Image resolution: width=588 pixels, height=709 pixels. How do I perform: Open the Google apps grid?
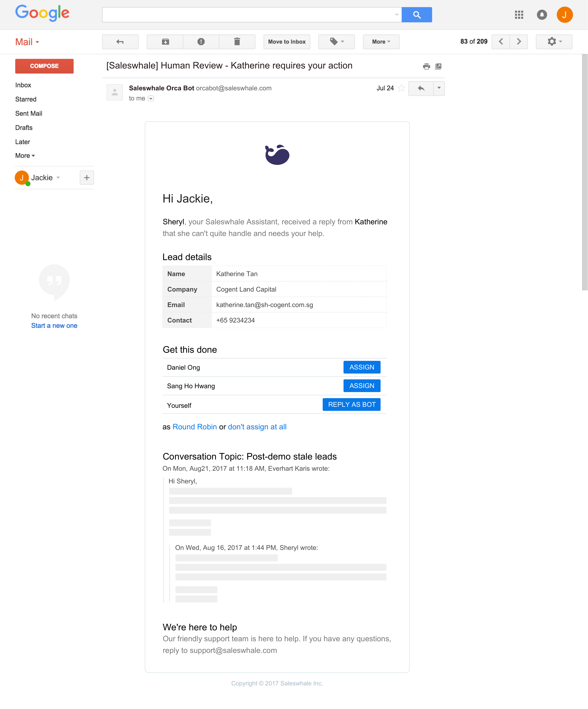tap(519, 15)
